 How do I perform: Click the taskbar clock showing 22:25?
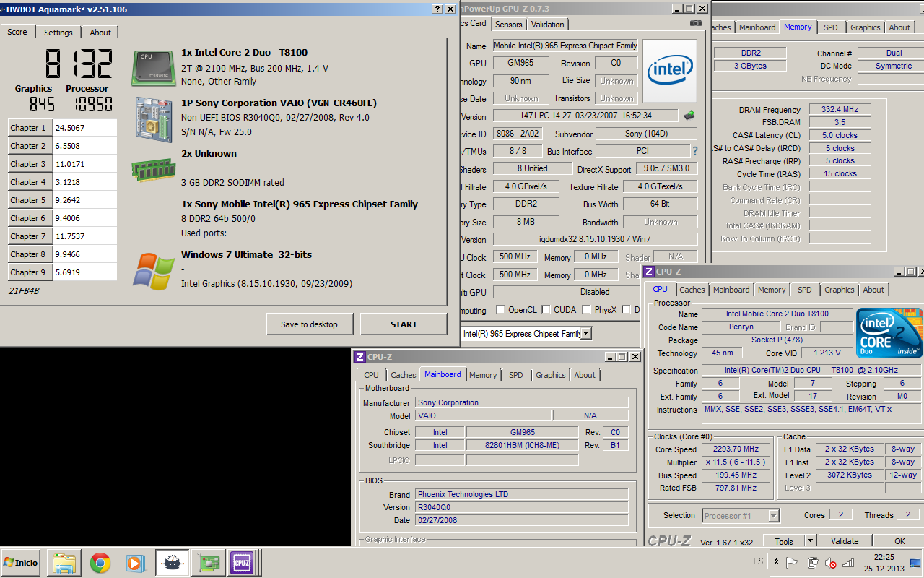[x=884, y=562]
